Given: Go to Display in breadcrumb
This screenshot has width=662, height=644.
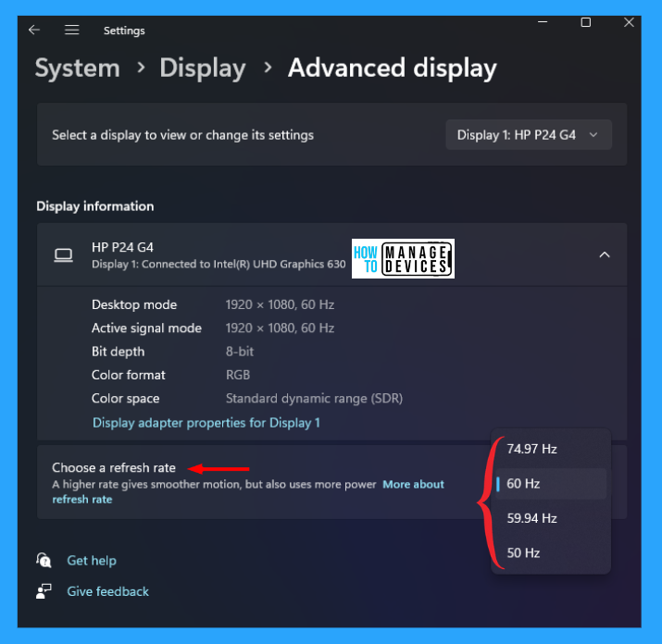Looking at the screenshot, I should (x=203, y=68).
